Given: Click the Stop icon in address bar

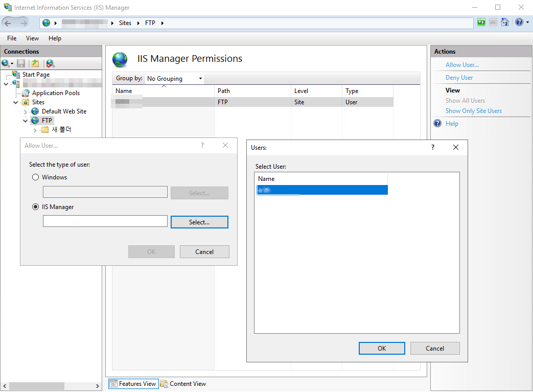Looking at the screenshot, I should tap(493, 22).
